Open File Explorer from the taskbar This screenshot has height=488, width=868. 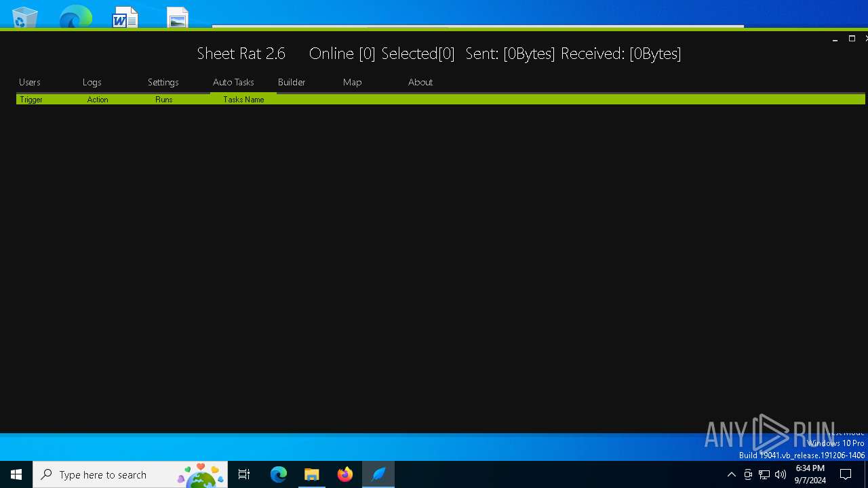[x=312, y=474]
